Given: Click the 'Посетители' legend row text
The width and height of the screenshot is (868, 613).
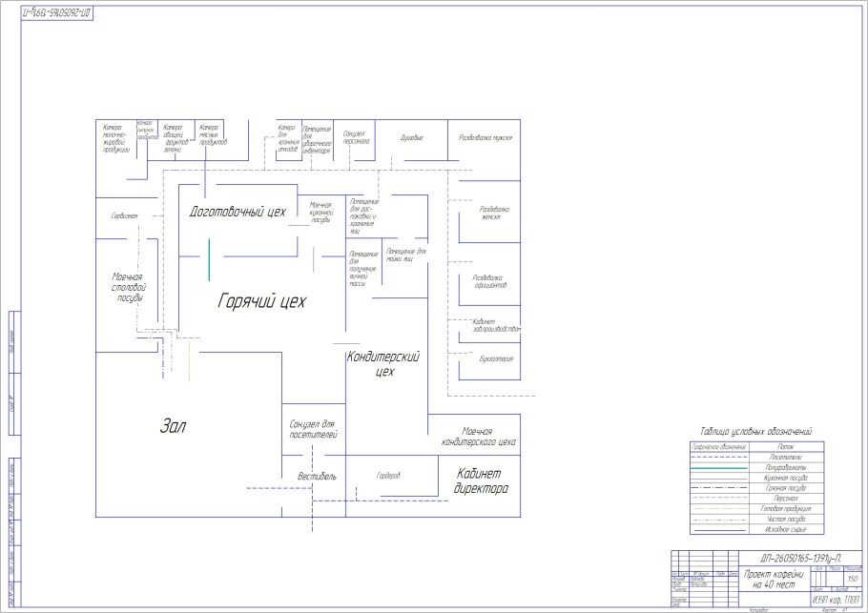Looking at the screenshot, I should (x=786, y=457).
